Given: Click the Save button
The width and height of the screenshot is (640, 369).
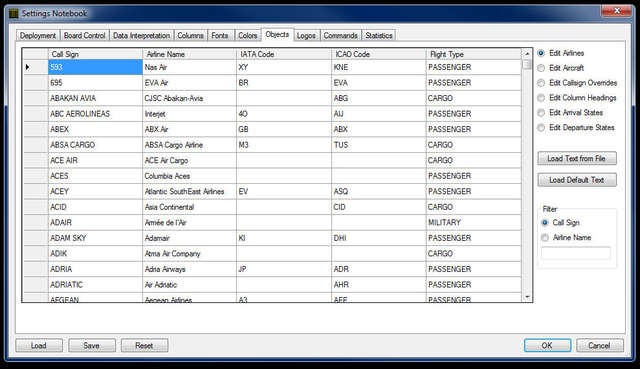Looking at the screenshot, I should tap(92, 346).
